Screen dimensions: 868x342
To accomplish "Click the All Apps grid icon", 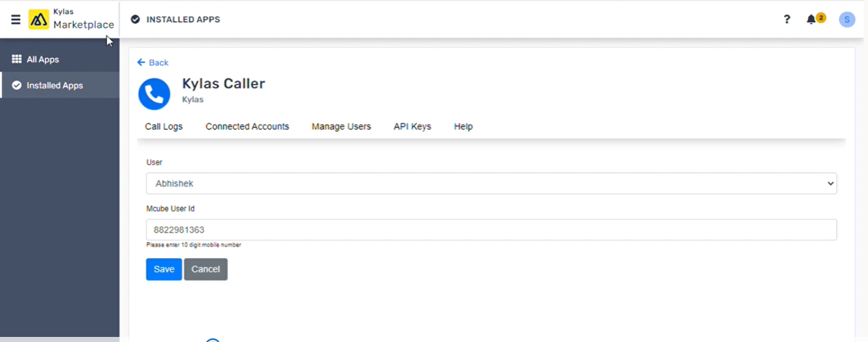I will coord(17,59).
